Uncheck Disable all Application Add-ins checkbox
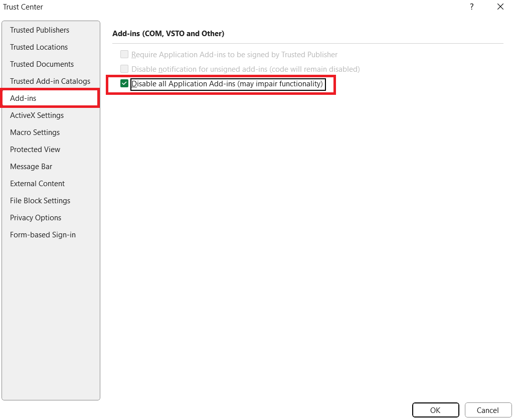This screenshot has height=420, width=514. 124,84
